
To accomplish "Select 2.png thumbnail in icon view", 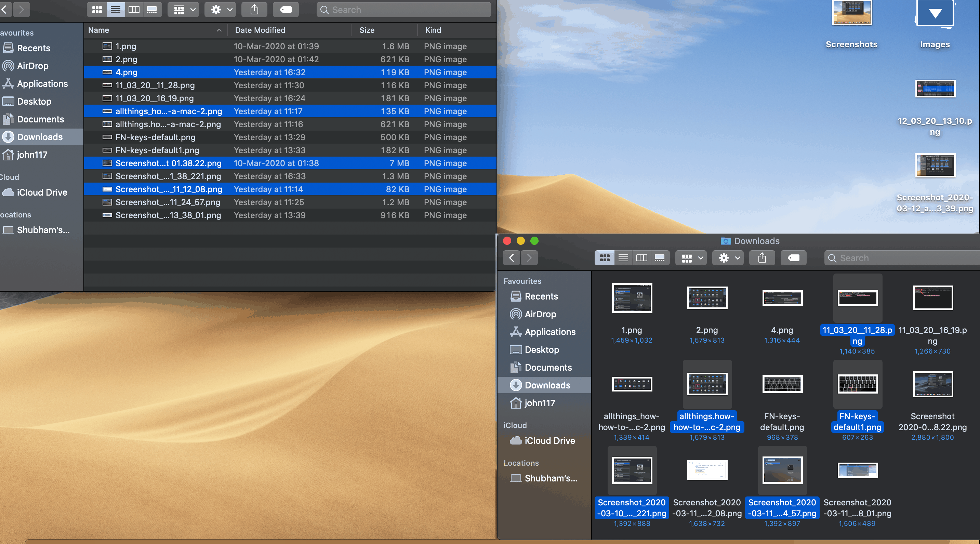I will [x=707, y=298].
